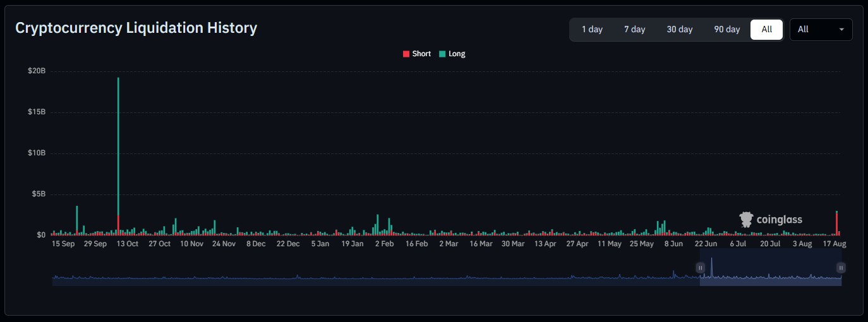This screenshot has width=868, height=322.
Task: Click the red Short legend swatch
Action: [x=406, y=54]
